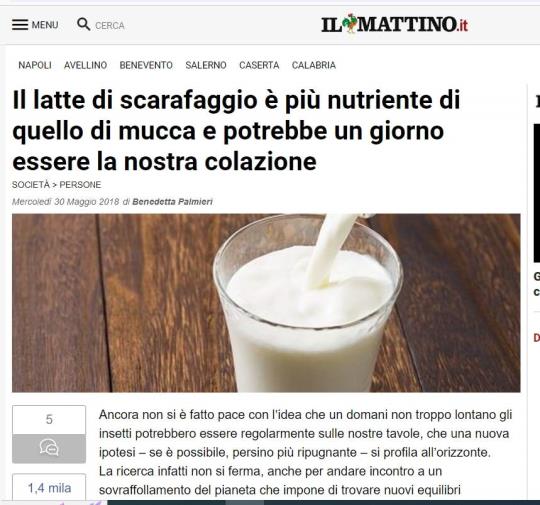
Task: Go to Il Mattino logo homepage
Action: pos(394,24)
